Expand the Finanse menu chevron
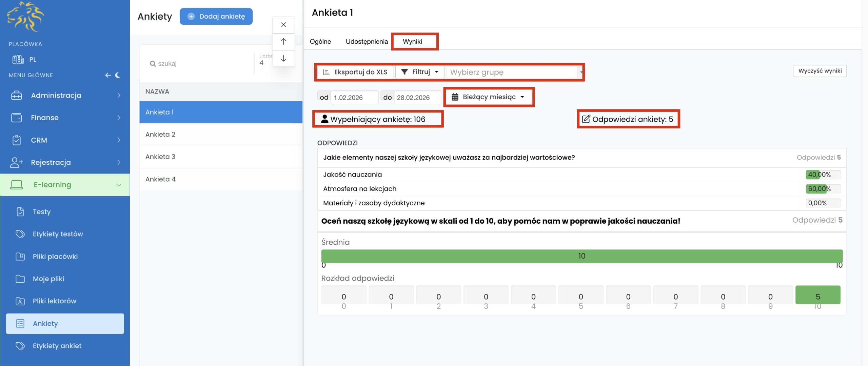The image size is (868, 366). (x=119, y=118)
